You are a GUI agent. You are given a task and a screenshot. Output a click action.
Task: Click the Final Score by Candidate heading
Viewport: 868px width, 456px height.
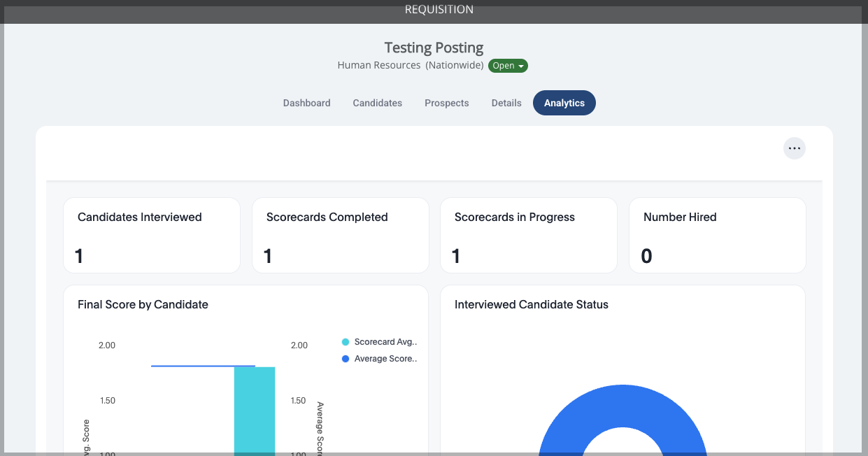coord(143,304)
